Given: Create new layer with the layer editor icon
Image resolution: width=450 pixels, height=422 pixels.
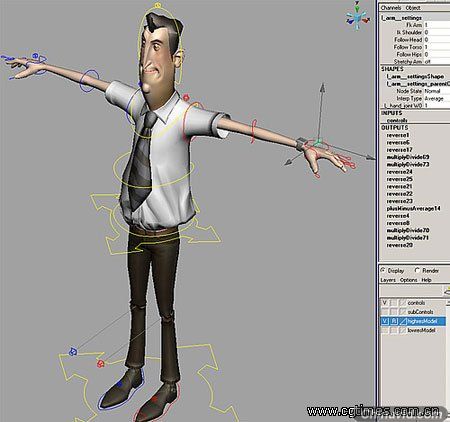Looking at the screenshot, I should pos(446,290).
